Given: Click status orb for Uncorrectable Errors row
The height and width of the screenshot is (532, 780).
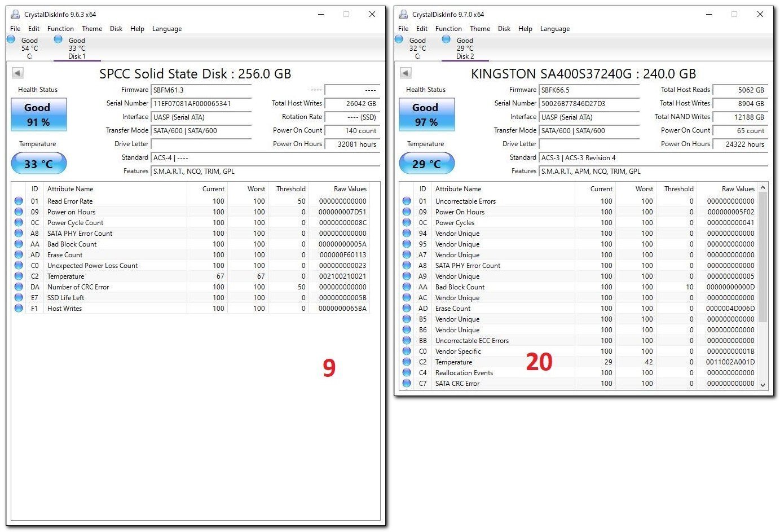Looking at the screenshot, I should pos(407,201).
